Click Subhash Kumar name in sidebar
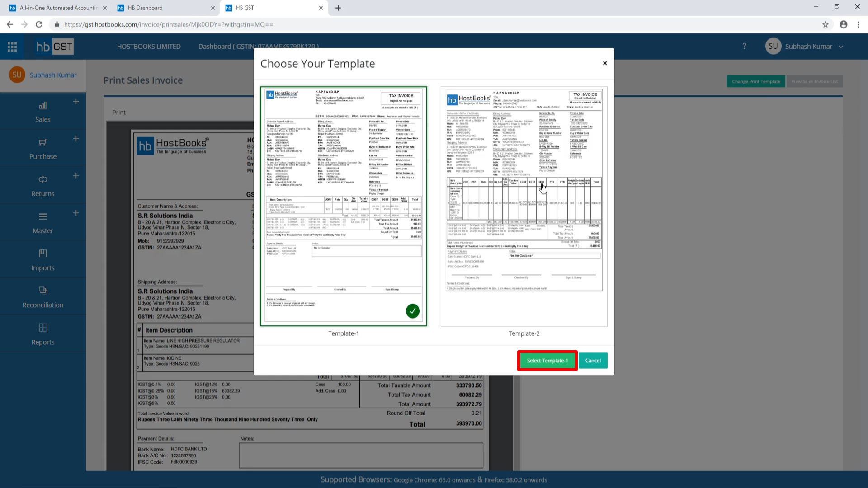 coord(53,75)
